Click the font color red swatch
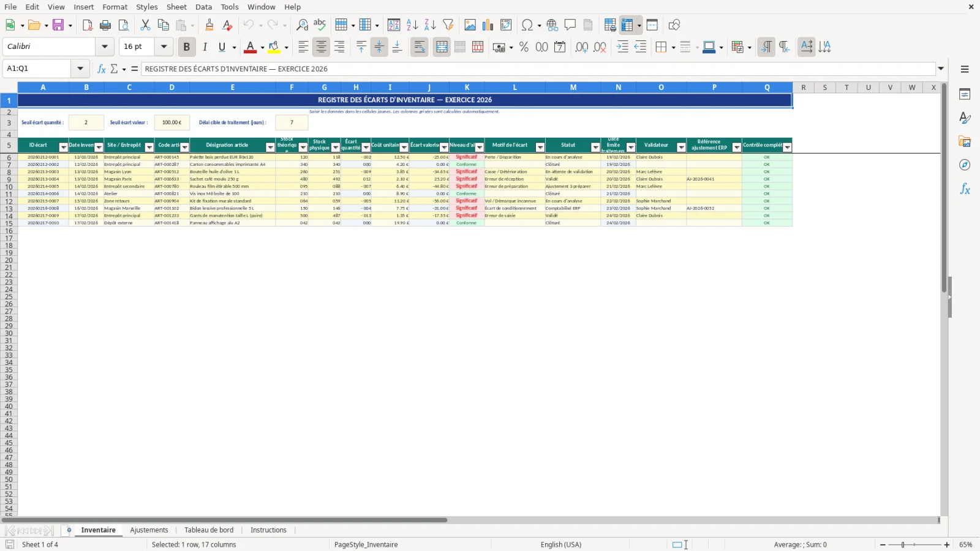The height and width of the screenshot is (551, 980). (251, 47)
